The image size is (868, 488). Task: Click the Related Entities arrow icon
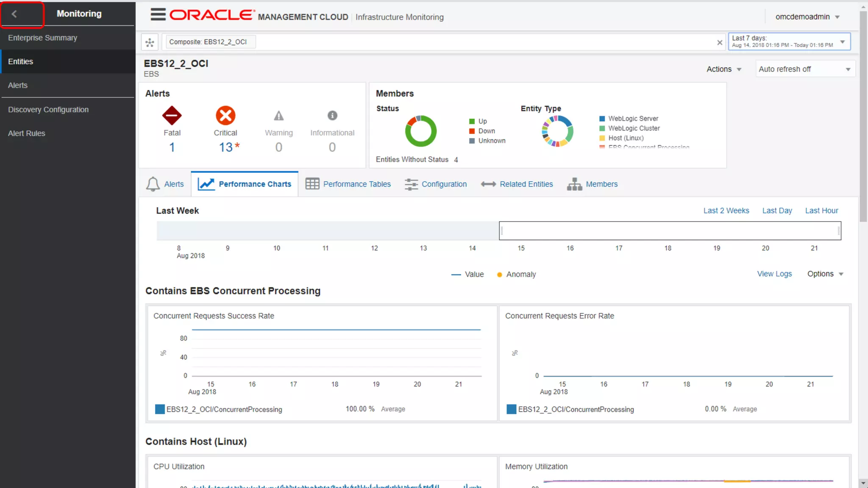[488, 184]
